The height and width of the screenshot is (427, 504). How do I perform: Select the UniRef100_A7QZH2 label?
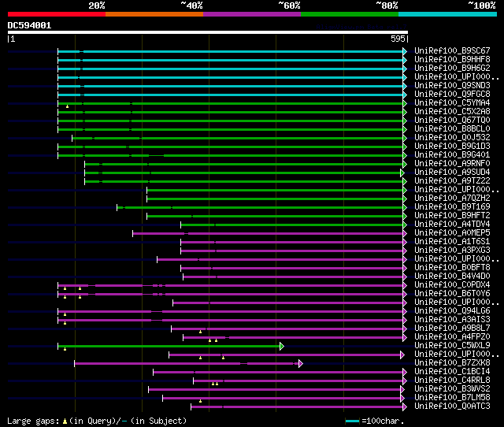[x=452, y=199]
